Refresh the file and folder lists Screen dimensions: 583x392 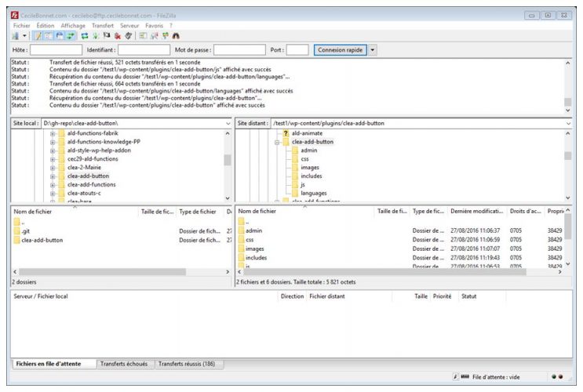(x=85, y=35)
